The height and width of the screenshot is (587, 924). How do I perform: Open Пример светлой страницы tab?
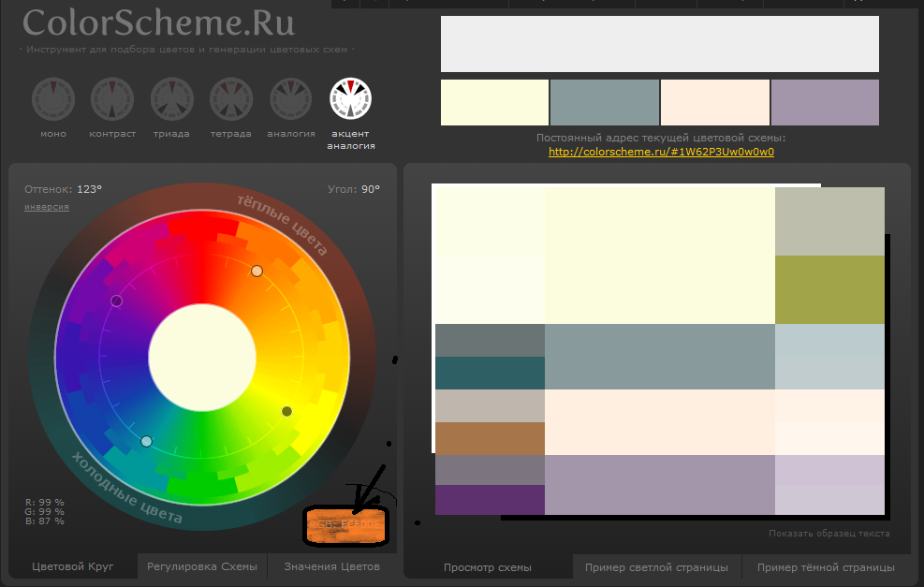click(x=656, y=567)
